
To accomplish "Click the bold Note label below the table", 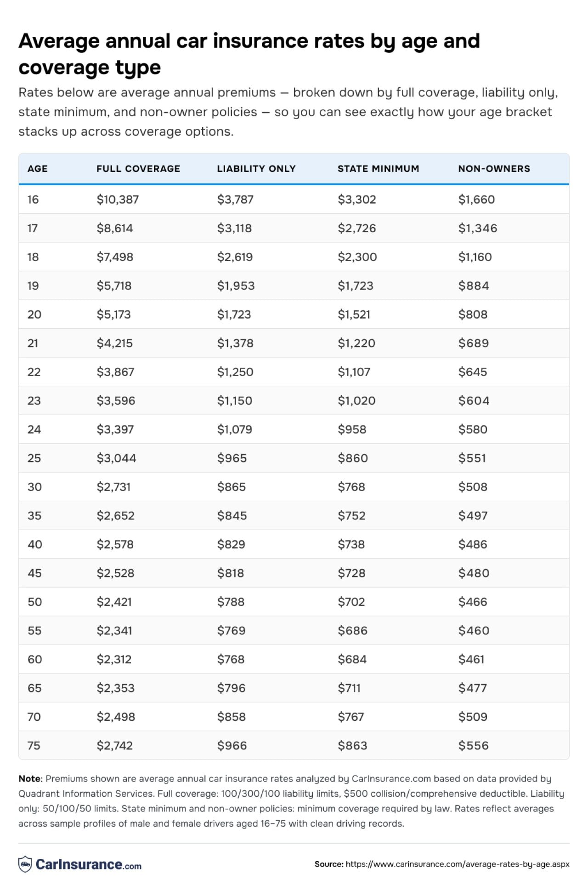I will 30,778.
